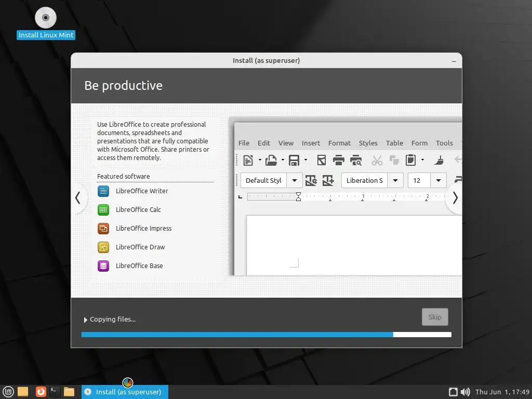Open the Linux Mint menu in the panel
The width and height of the screenshot is (532, 399).
(x=8, y=392)
